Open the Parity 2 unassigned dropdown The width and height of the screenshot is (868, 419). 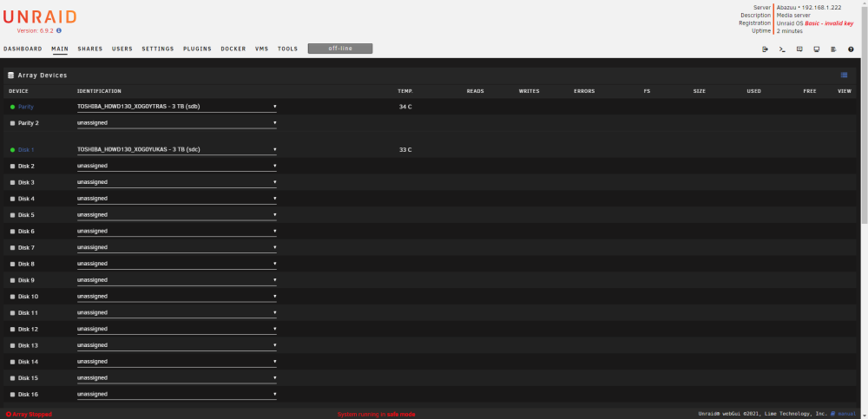click(x=177, y=123)
